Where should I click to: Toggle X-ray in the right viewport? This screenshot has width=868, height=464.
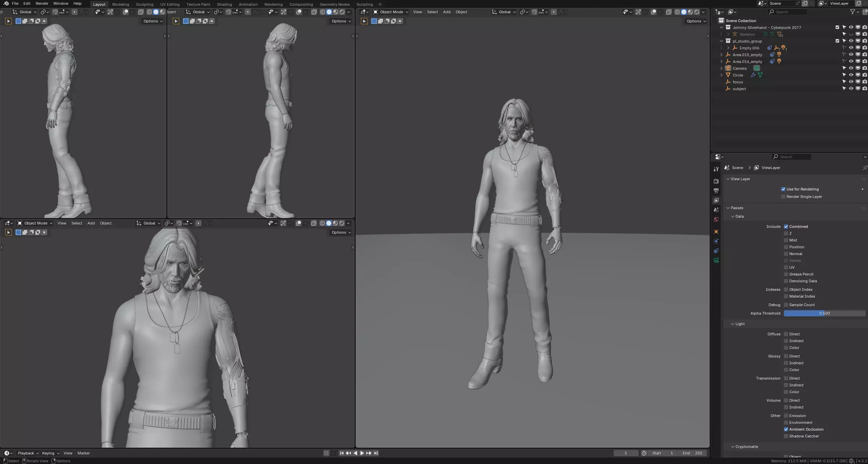[669, 12]
